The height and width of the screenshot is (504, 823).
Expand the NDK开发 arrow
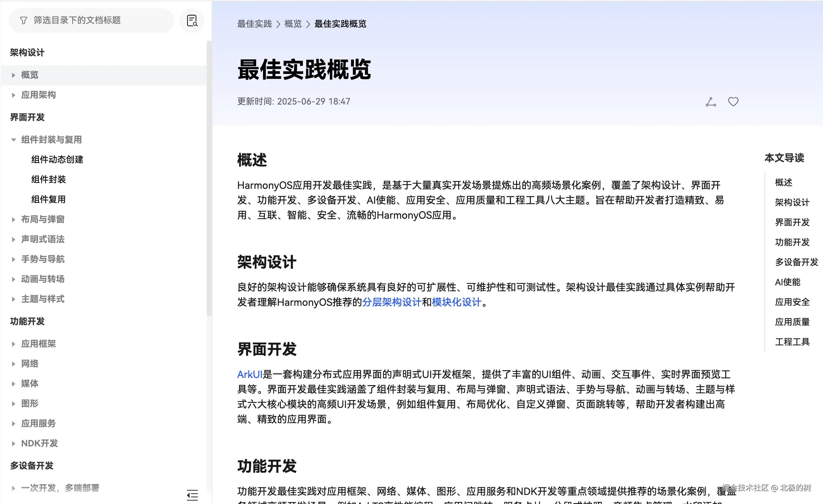point(13,444)
